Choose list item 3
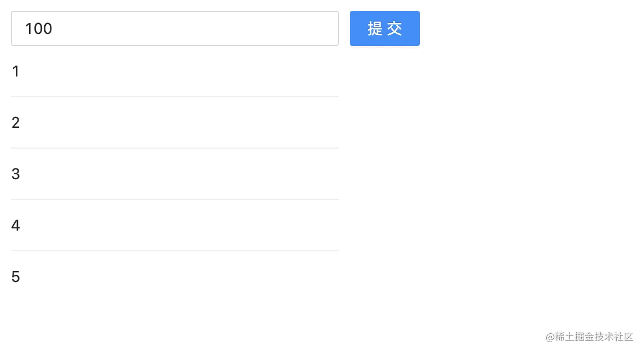This screenshot has width=644, height=353. [x=15, y=174]
